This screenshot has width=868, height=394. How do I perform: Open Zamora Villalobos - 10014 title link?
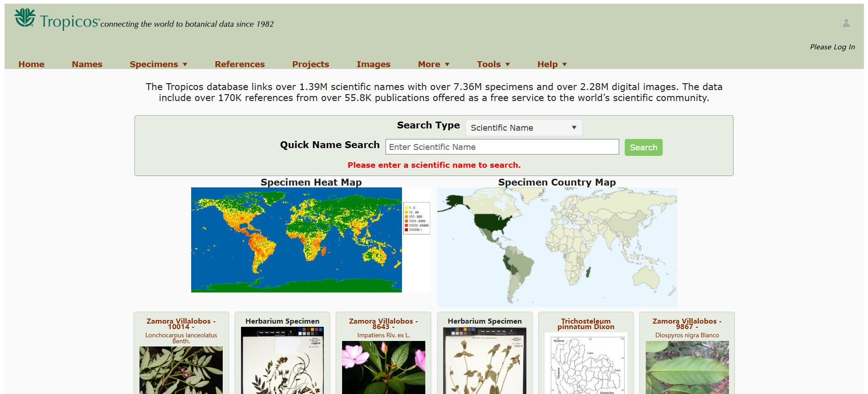(181, 324)
